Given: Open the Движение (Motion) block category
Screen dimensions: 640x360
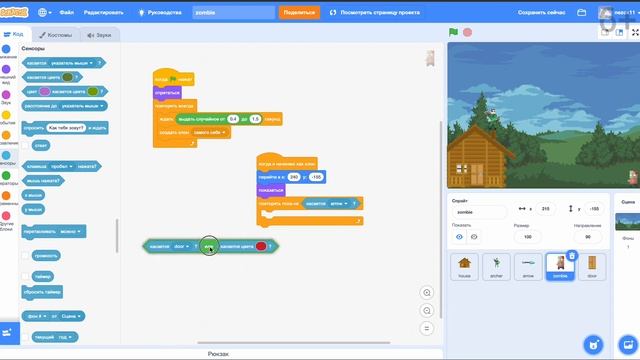Looking at the screenshot, I should [x=7, y=52].
